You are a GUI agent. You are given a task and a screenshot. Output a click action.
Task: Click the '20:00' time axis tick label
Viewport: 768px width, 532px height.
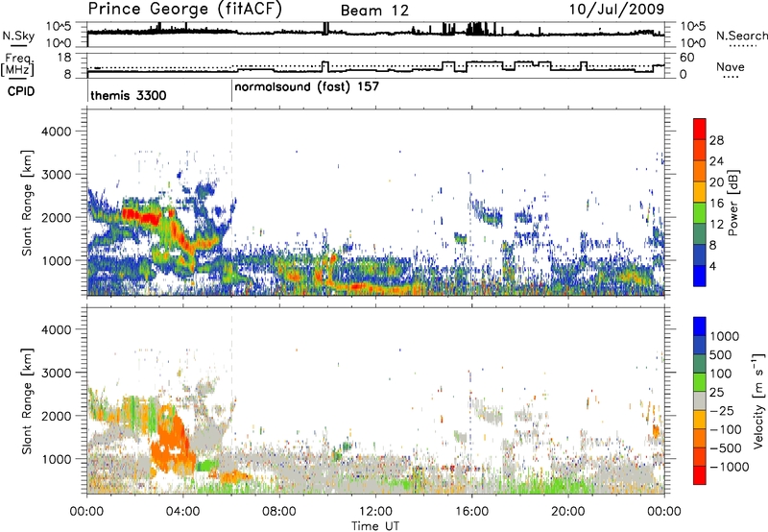point(567,512)
